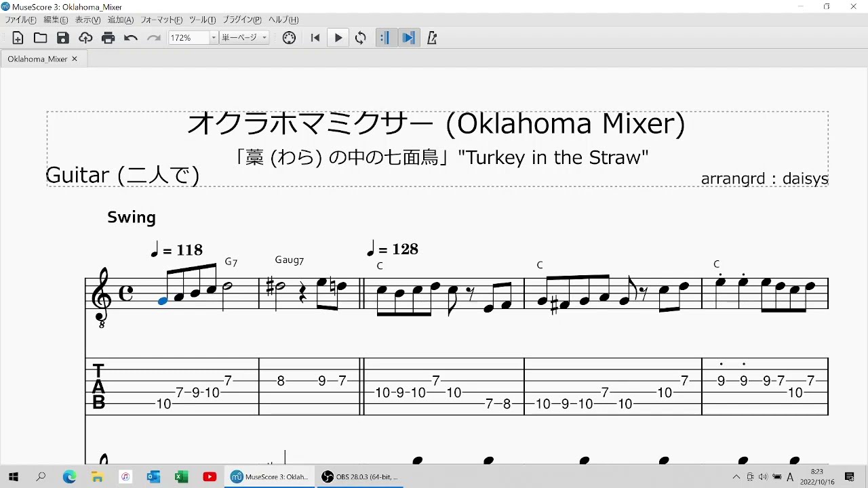
Task: Open Outlook from taskbar
Action: pos(153,476)
